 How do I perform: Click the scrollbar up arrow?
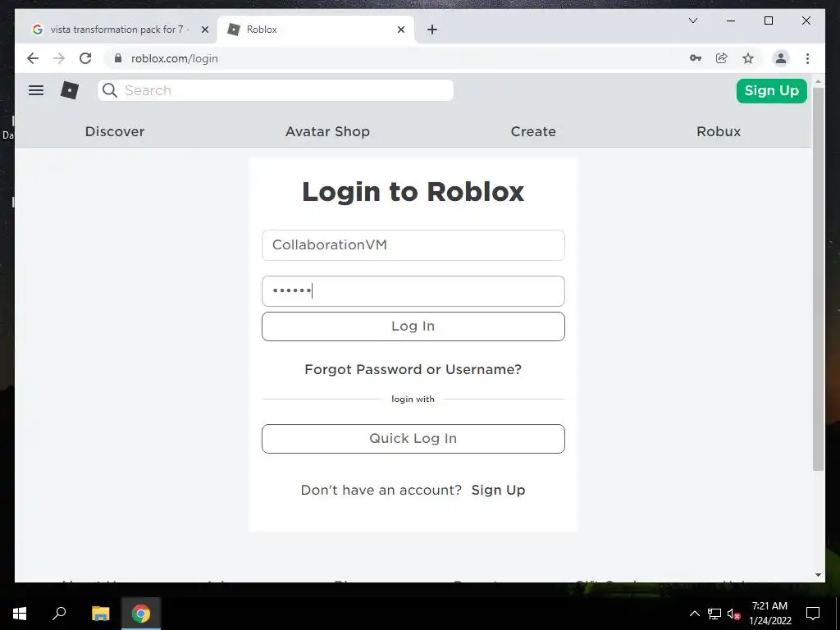point(818,81)
